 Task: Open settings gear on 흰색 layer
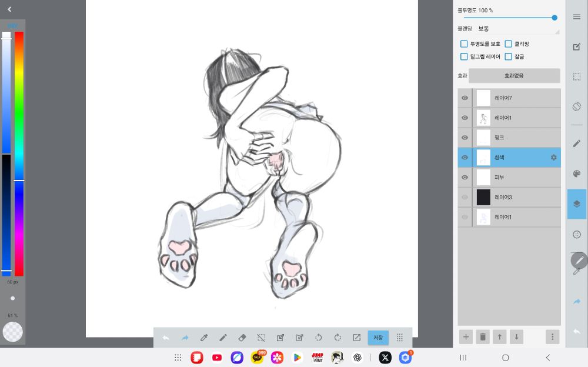[x=553, y=158]
